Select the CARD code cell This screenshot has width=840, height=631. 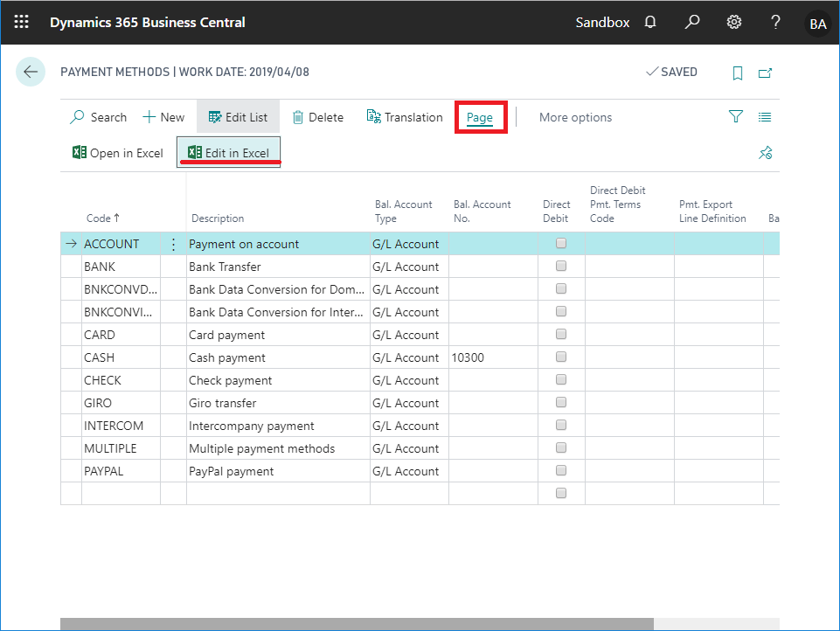121,335
